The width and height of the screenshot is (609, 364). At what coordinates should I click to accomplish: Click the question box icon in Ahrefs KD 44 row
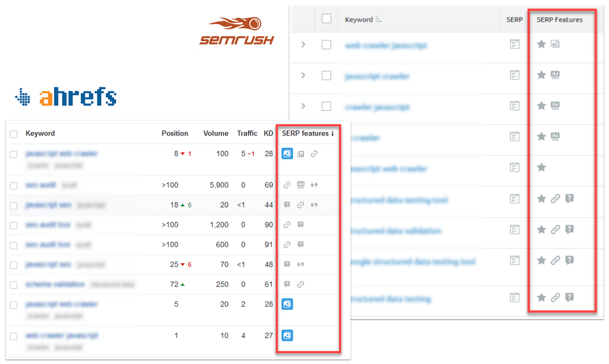pos(287,205)
